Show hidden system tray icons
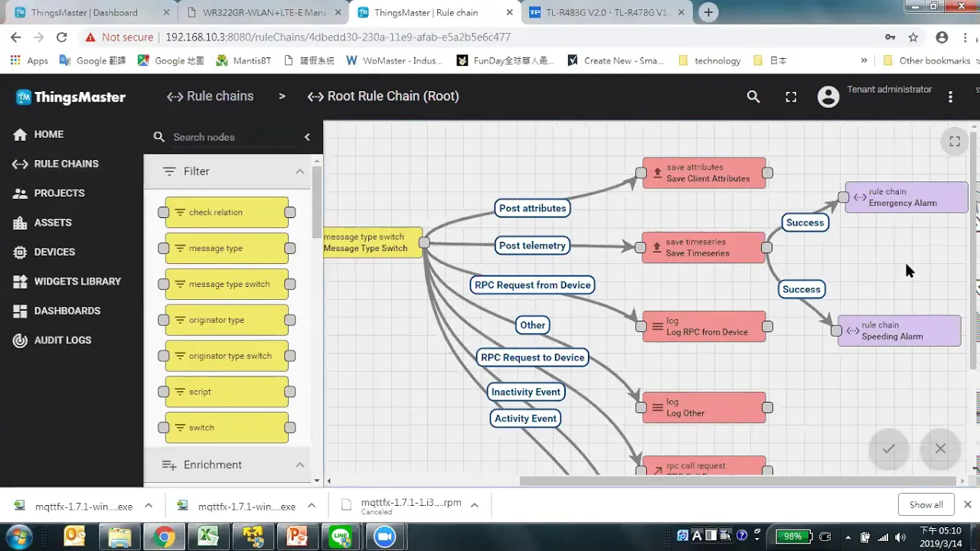This screenshot has height=551, width=980. pyautogui.click(x=848, y=536)
